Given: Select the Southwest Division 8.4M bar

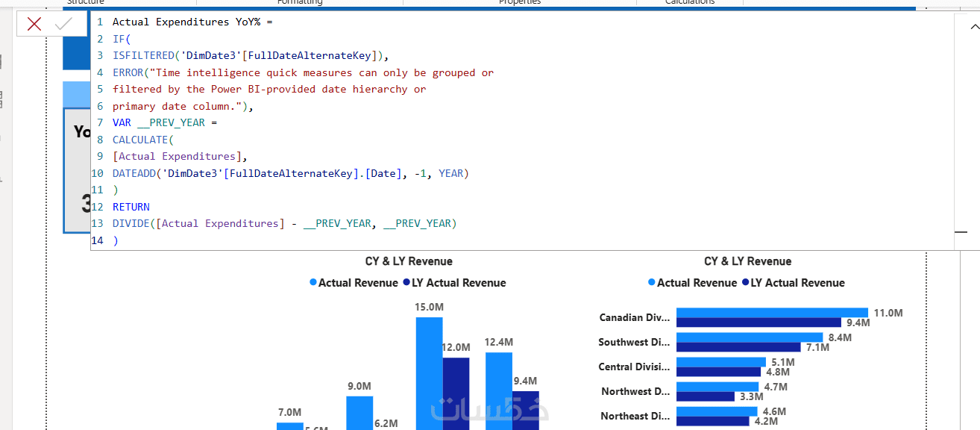Looking at the screenshot, I should point(750,337).
